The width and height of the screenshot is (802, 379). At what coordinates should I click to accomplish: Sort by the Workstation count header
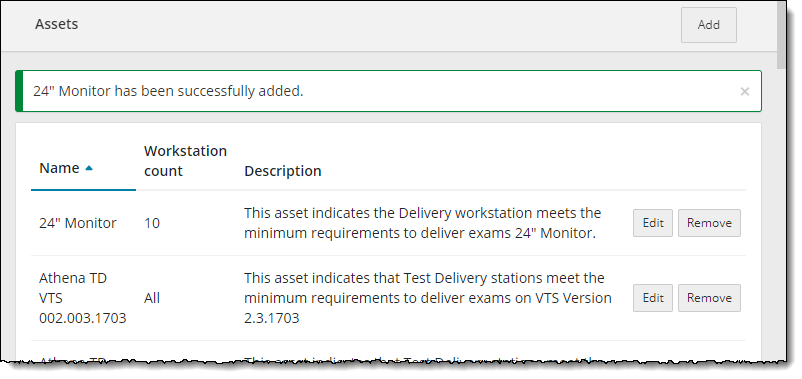(x=185, y=161)
